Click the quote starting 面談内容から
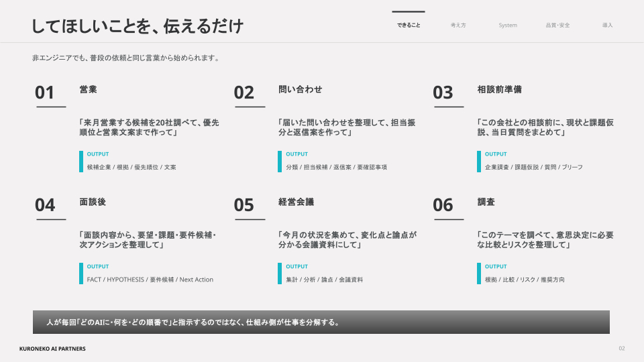Screen dimensions: 644x362 tap(148, 240)
